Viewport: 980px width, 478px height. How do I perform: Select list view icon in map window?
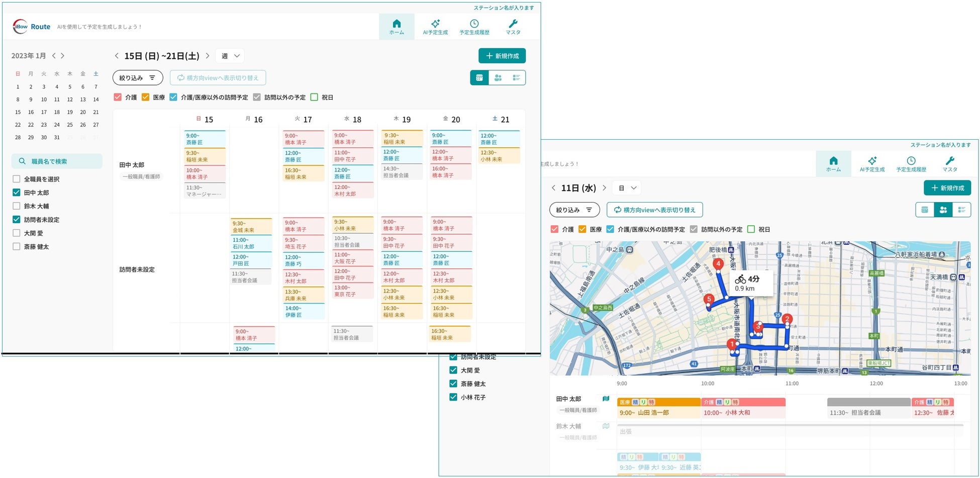961,210
